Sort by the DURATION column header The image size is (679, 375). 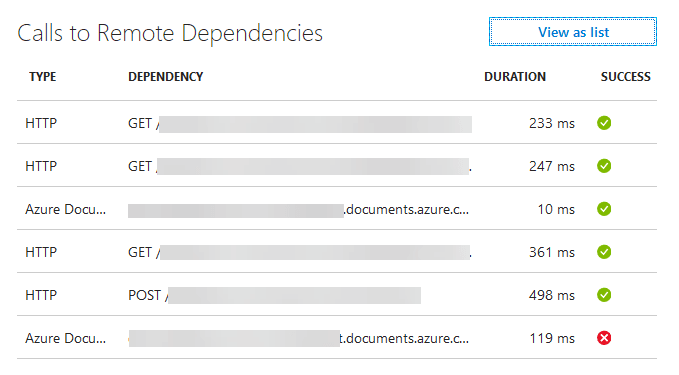pos(515,77)
